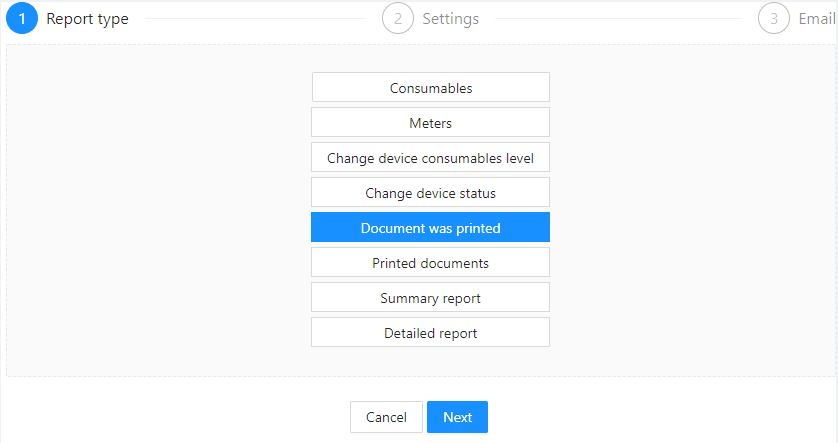
Task: Click blank white space left of Cancel
Action: [x=176, y=417]
